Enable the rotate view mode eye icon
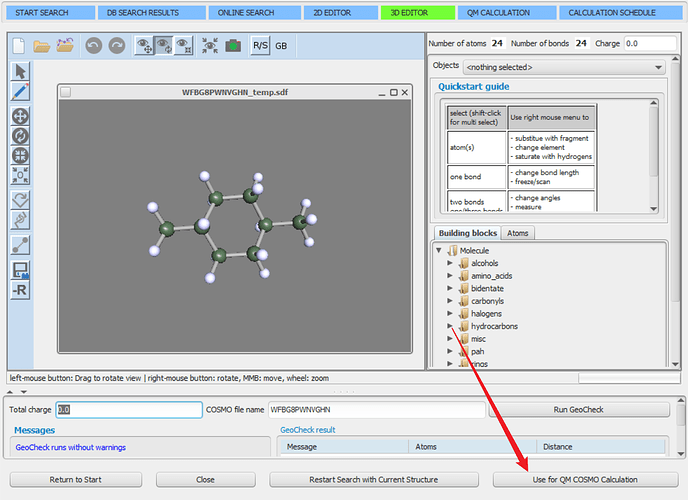Viewport: 688px width, 500px height. [x=164, y=46]
